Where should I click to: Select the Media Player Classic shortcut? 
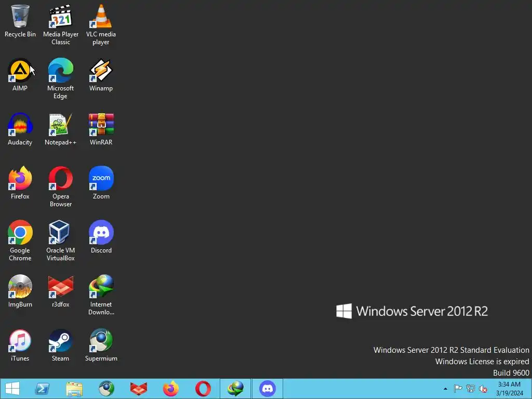(x=61, y=24)
